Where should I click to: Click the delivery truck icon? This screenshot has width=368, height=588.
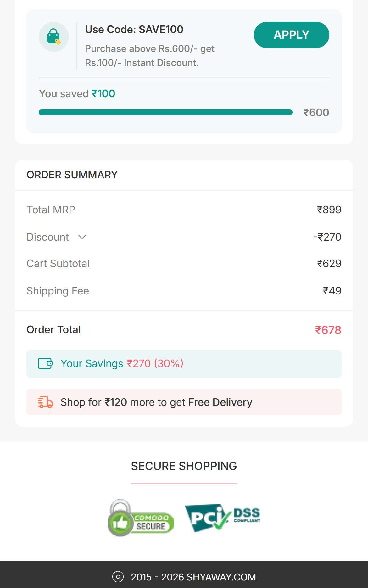pyautogui.click(x=45, y=402)
